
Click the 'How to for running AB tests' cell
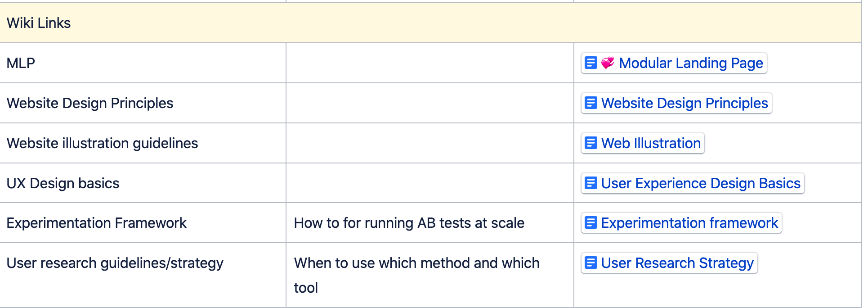(430, 223)
